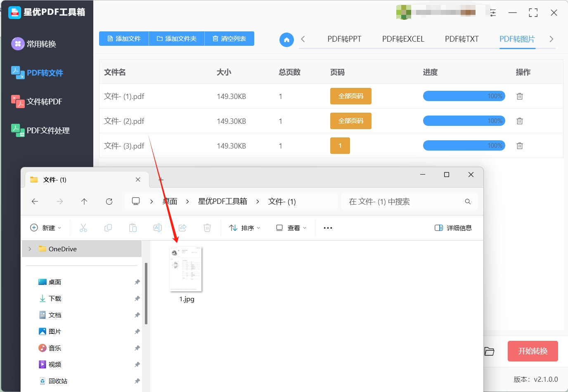
Task: Switch to PDF转图片 tab
Action: (517, 39)
